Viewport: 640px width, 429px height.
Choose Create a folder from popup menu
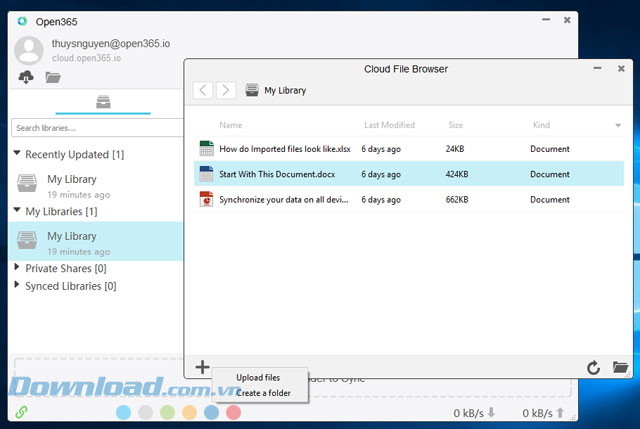click(263, 393)
